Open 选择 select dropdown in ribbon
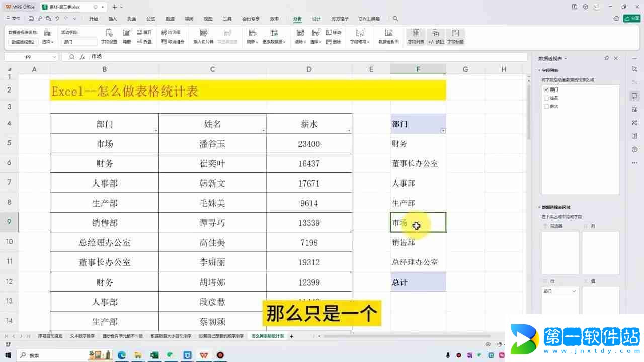 [315, 42]
